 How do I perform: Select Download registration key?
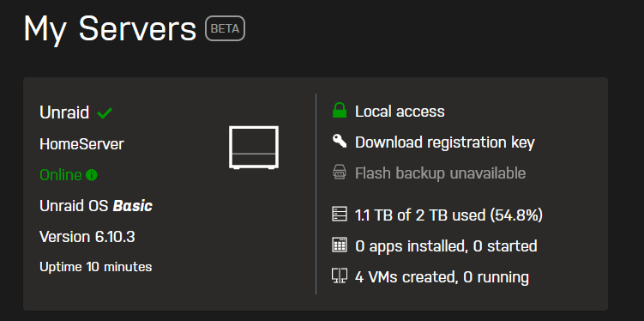click(x=445, y=142)
